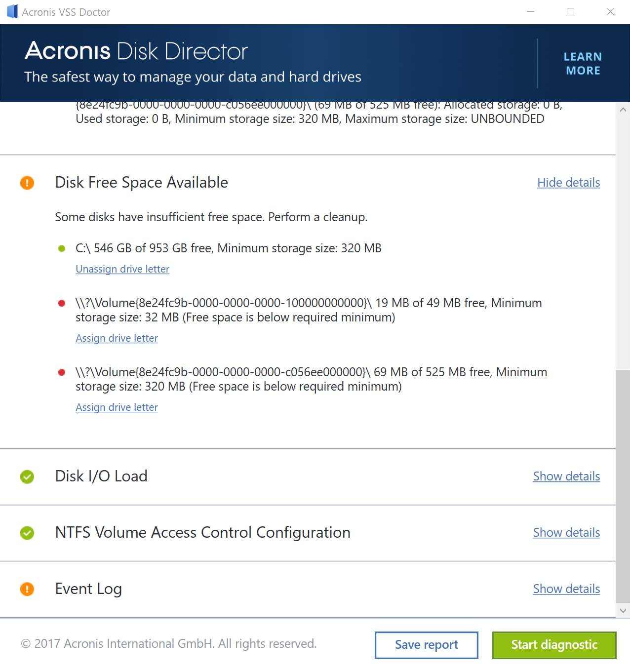Image resolution: width=630 pixels, height=672 pixels.
Task: Click the orange warning icon beside Event Log
Action: click(27, 589)
